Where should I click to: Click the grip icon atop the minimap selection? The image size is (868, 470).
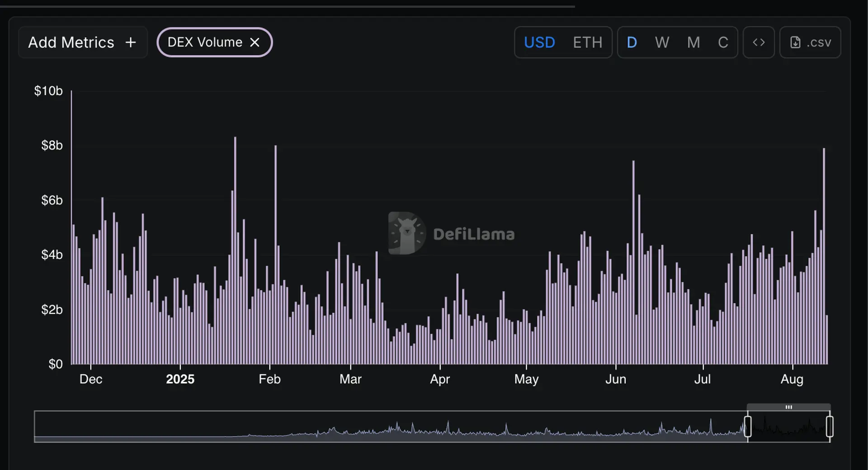(789, 407)
